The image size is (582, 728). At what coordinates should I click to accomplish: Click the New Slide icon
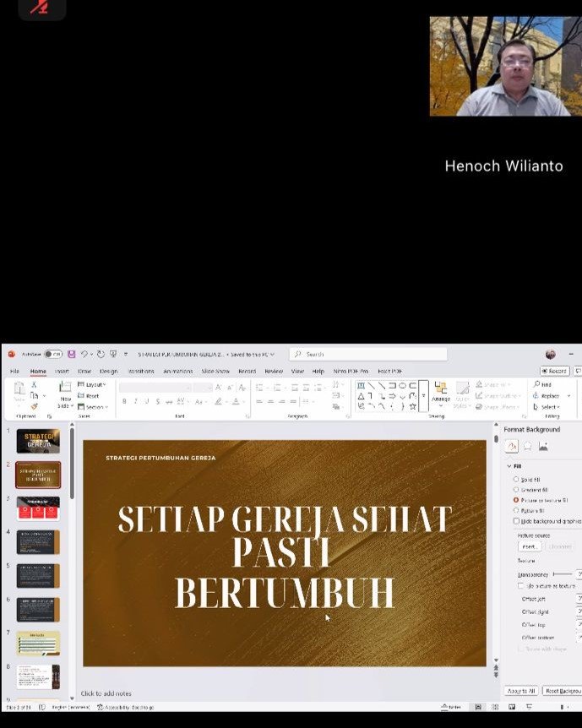click(65, 388)
